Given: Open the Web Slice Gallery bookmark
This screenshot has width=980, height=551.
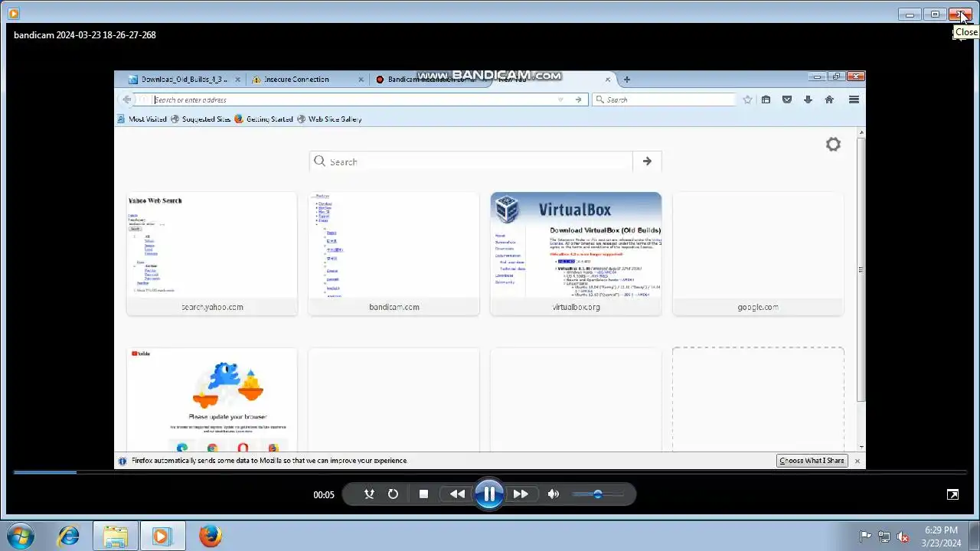Looking at the screenshot, I should click(329, 119).
